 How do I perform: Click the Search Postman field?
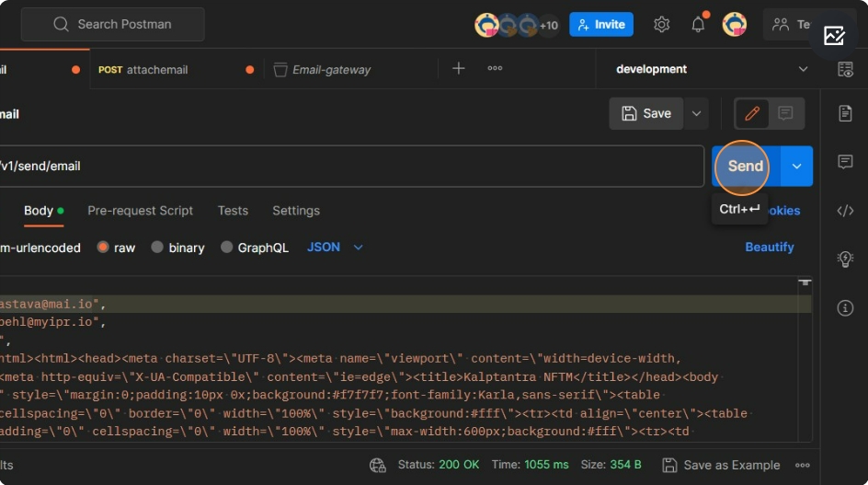point(112,25)
